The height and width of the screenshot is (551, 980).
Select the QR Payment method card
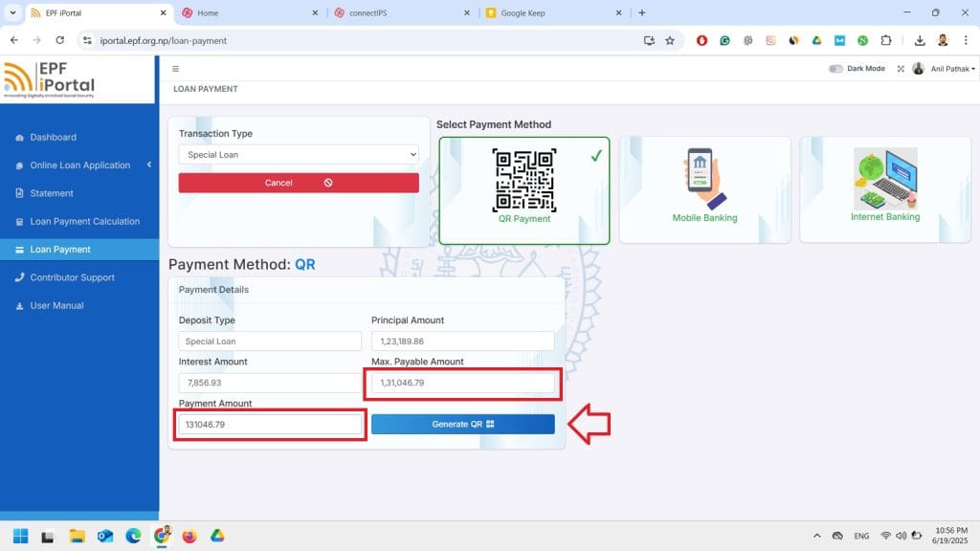523,190
